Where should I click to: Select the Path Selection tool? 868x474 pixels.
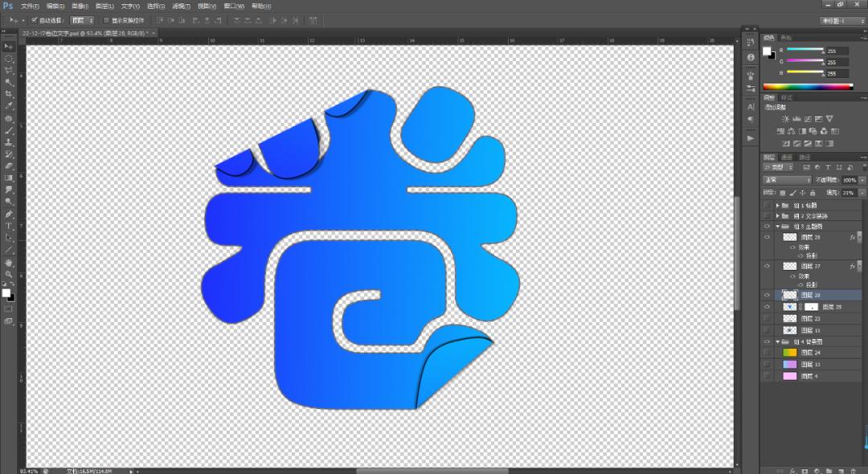tap(8, 238)
